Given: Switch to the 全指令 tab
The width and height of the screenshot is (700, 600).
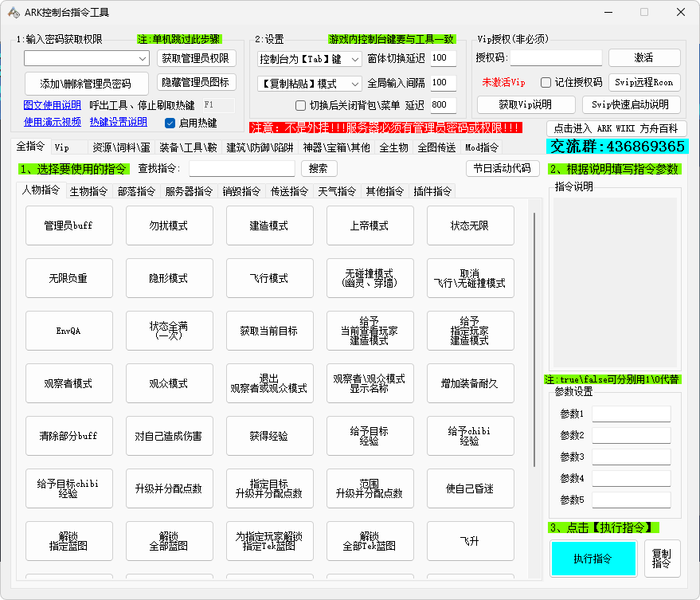Looking at the screenshot, I should point(31,146).
